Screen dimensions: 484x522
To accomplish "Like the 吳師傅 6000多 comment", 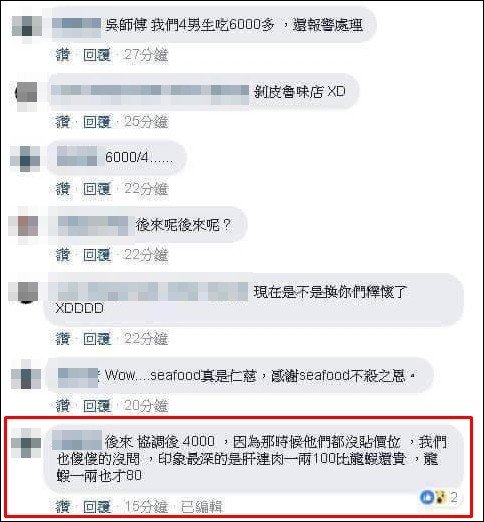I will coord(63,55).
